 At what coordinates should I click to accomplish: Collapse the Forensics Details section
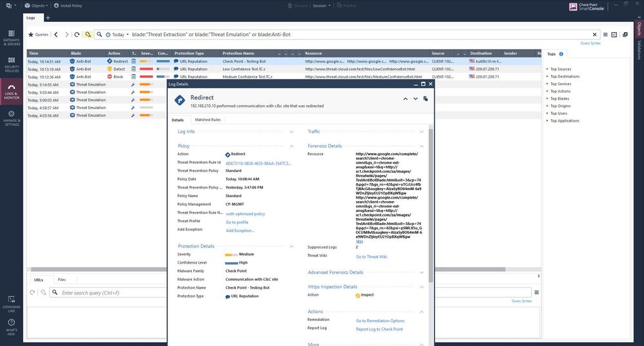[x=422, y=146]
